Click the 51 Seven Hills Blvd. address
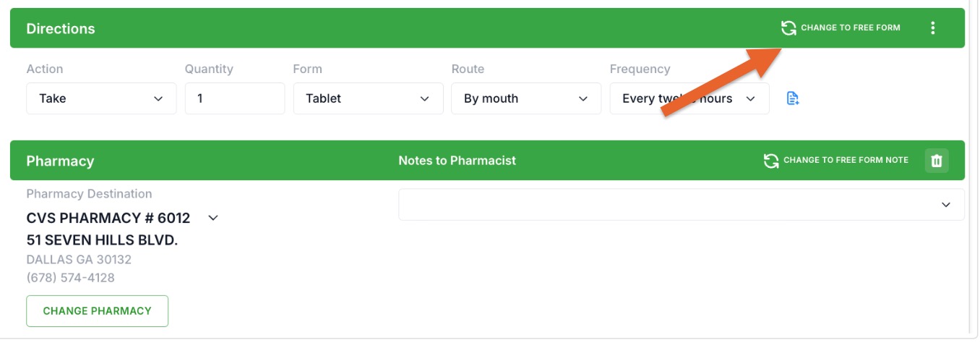 click(x=102, y=240)
